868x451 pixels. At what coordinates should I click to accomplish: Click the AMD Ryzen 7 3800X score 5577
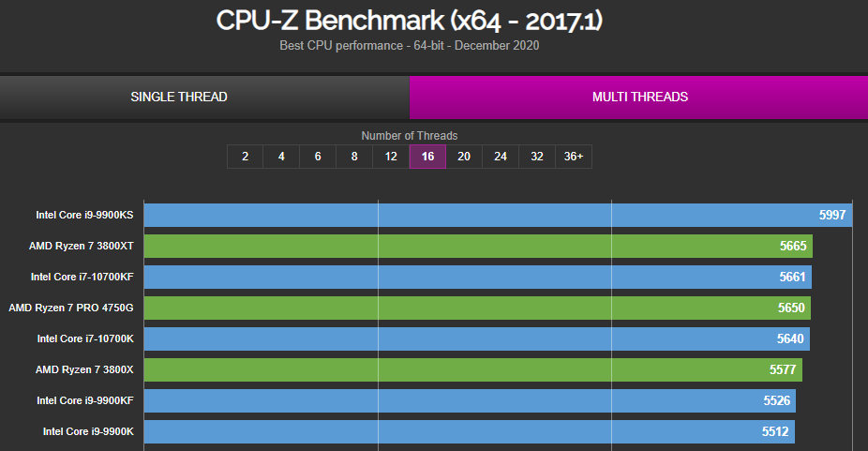pyautogui.click(x=783, y=369)
